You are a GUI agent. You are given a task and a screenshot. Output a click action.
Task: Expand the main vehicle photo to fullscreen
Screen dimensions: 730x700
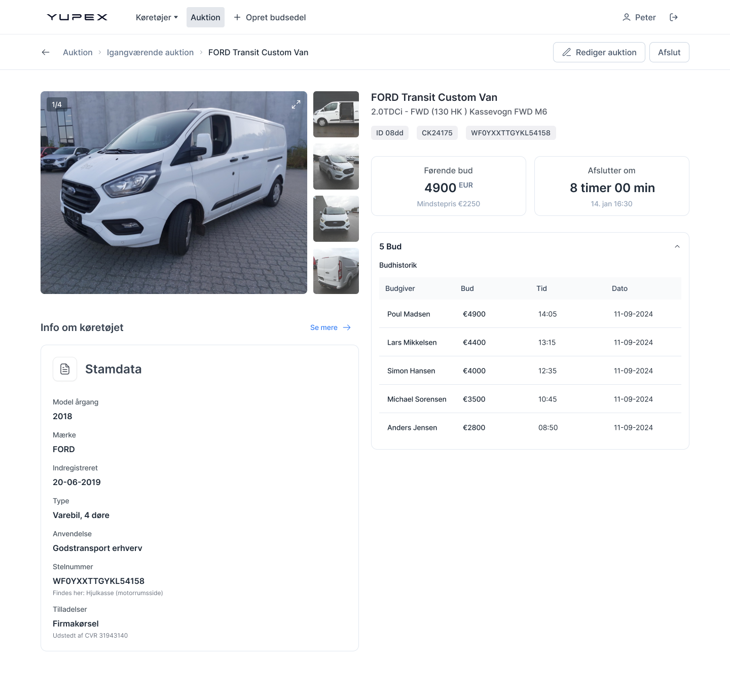coord(296,104)
